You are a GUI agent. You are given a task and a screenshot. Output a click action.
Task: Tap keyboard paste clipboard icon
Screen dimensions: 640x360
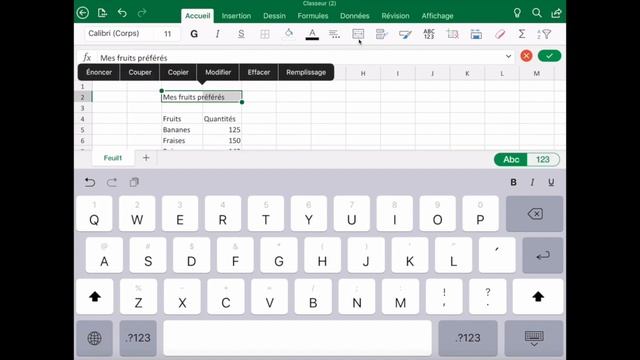134,182
